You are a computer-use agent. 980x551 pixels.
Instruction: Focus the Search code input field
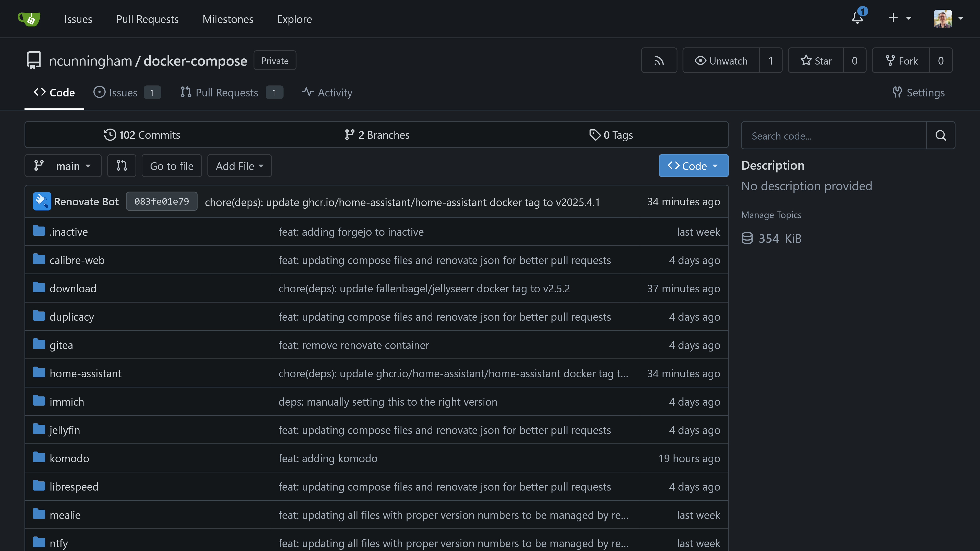(x=834, y=136)
